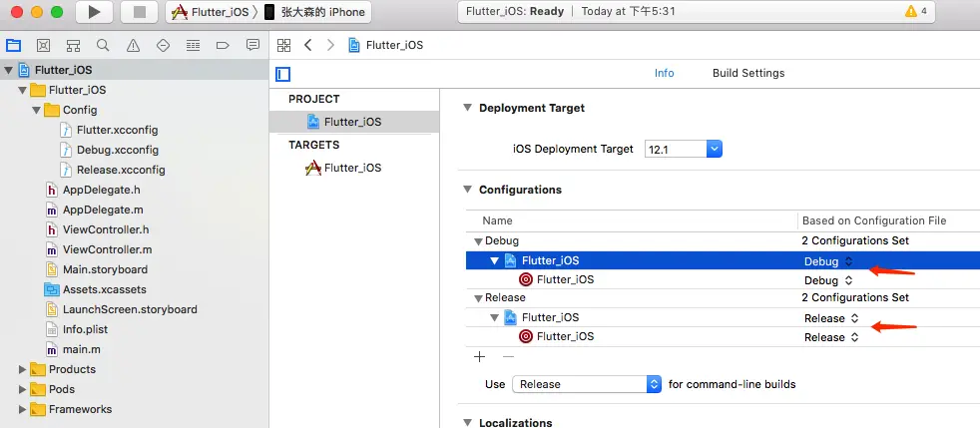980x428 pixels.
Task: Collapse the Config folder
Action: pos(37,110)
